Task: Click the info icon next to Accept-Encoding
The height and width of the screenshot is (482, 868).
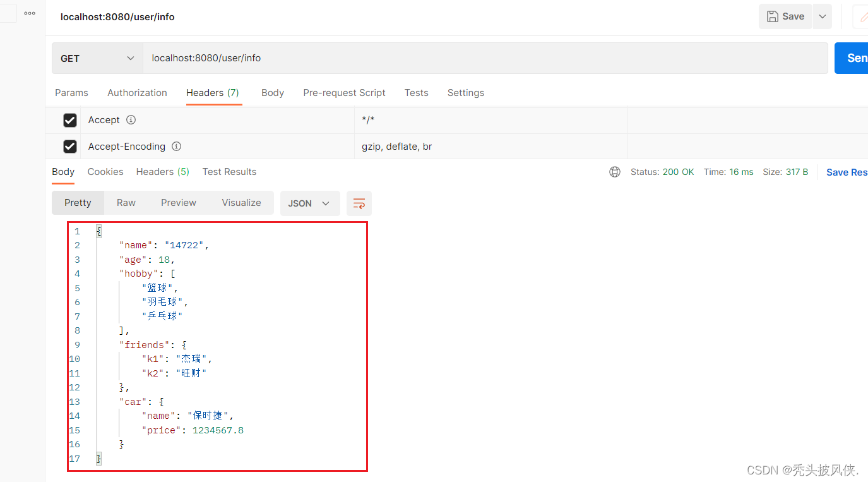Action: click(177, 147)
